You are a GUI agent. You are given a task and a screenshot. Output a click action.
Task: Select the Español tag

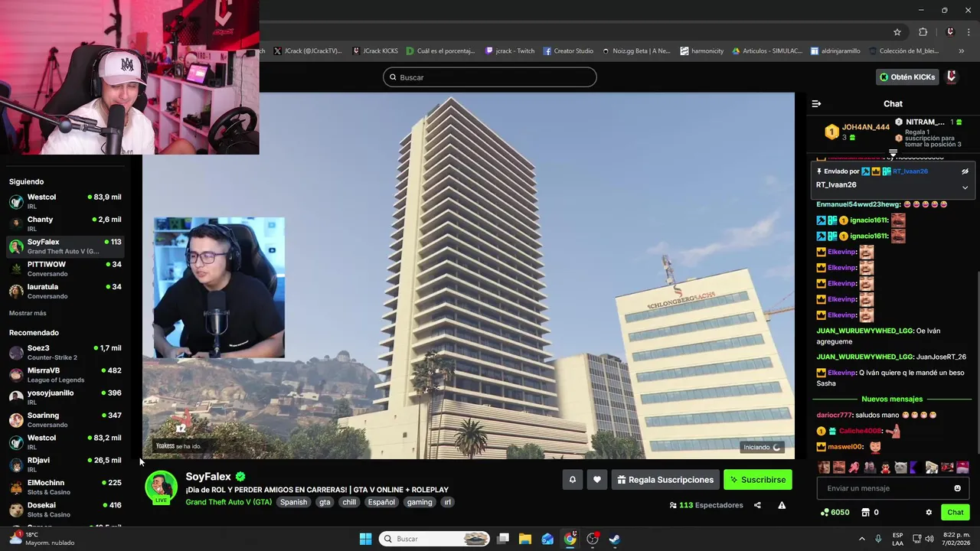pos(381,502)
